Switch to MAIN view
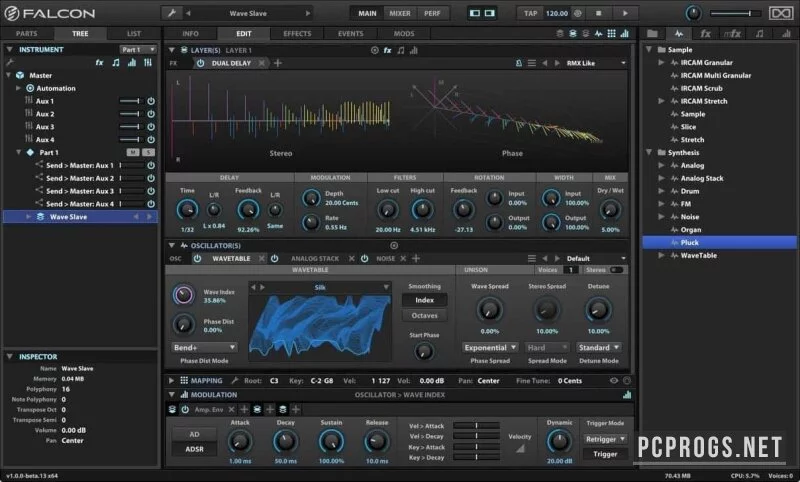 (367, 13)
